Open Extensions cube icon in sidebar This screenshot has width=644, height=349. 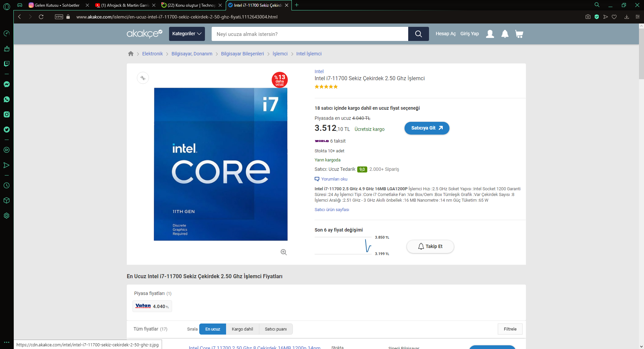point(7,200)
